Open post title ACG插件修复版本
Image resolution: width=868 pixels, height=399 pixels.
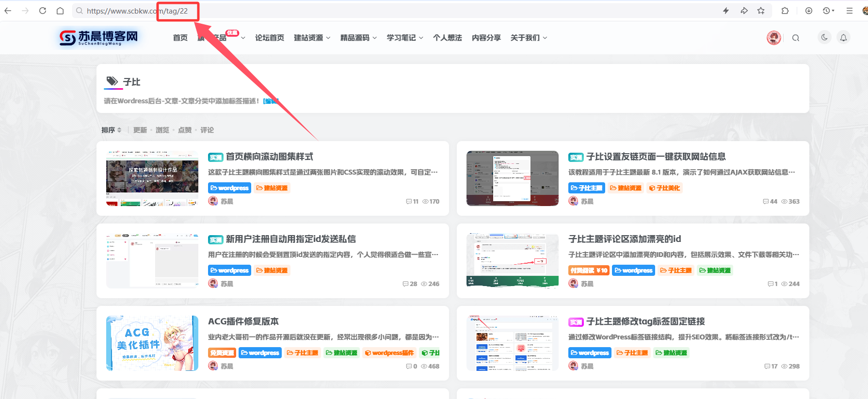coord(243,321)
